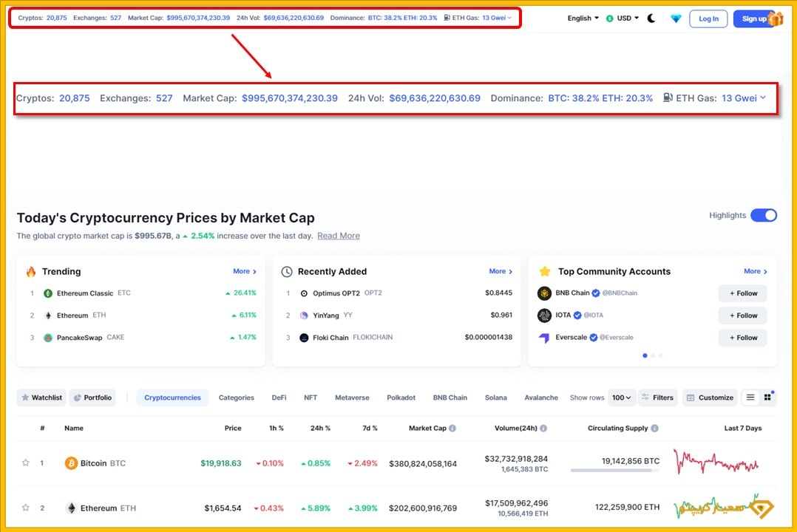
Task: Click Ethereum market cap $202,600,916,769
Action: point(423,508)
